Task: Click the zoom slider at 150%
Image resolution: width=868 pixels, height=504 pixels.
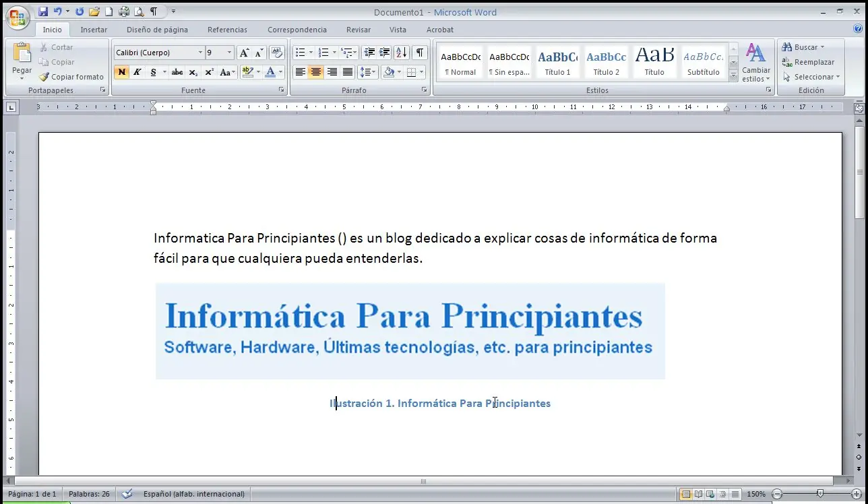Action: [819, 494]
